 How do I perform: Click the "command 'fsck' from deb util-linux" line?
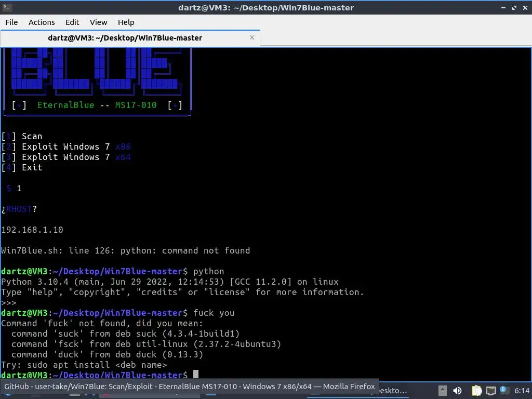coord(146,344)
